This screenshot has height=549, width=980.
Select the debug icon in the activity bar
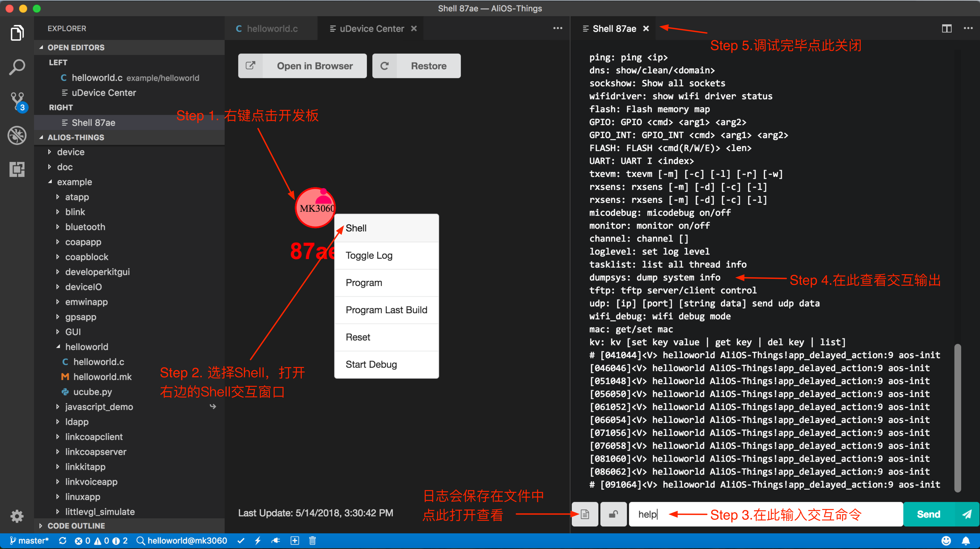(17, 135)
